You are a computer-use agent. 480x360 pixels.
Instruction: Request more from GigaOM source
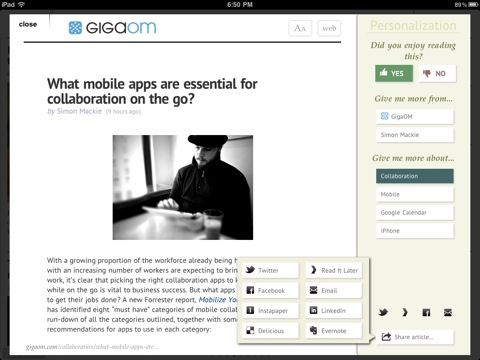(415, 117)
